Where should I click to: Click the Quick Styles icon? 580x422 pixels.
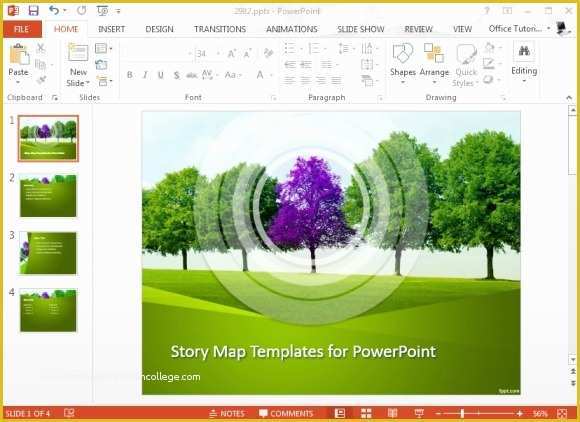pos(466,54)
